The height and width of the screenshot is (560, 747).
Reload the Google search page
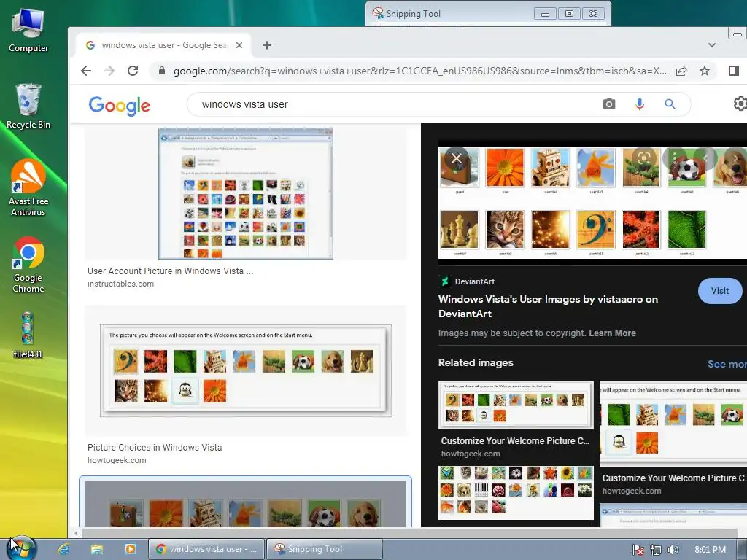click(133, 71)
